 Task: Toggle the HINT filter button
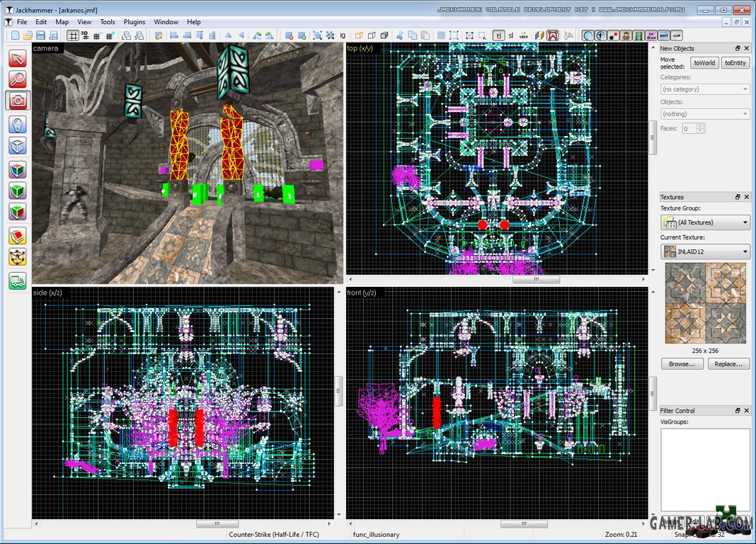[x=664, y=35]
